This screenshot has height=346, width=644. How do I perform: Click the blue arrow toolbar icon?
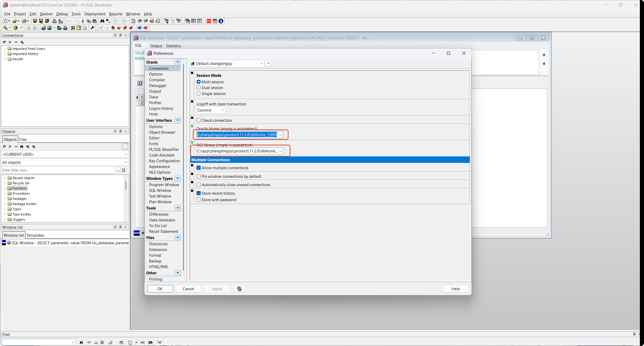click(x=139, y=28)
